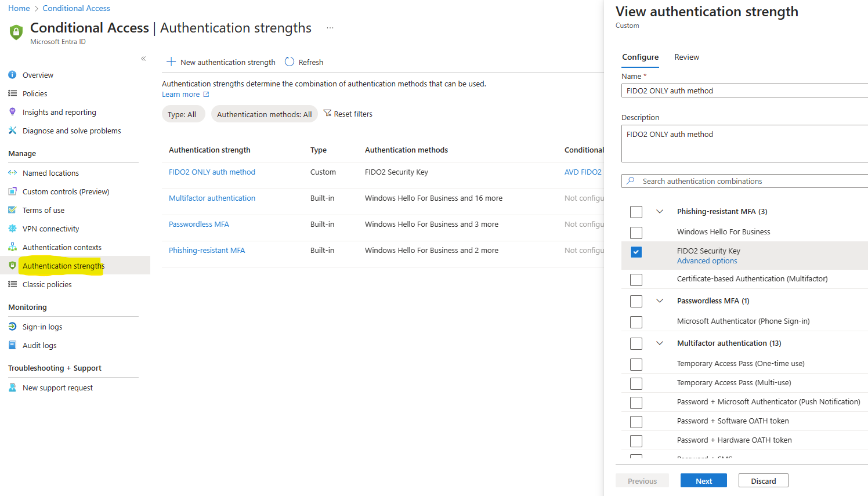Go to Conditional Access in the breadcrumb
The height and width of the screenshot is (496, 868).
coord(76,8)
